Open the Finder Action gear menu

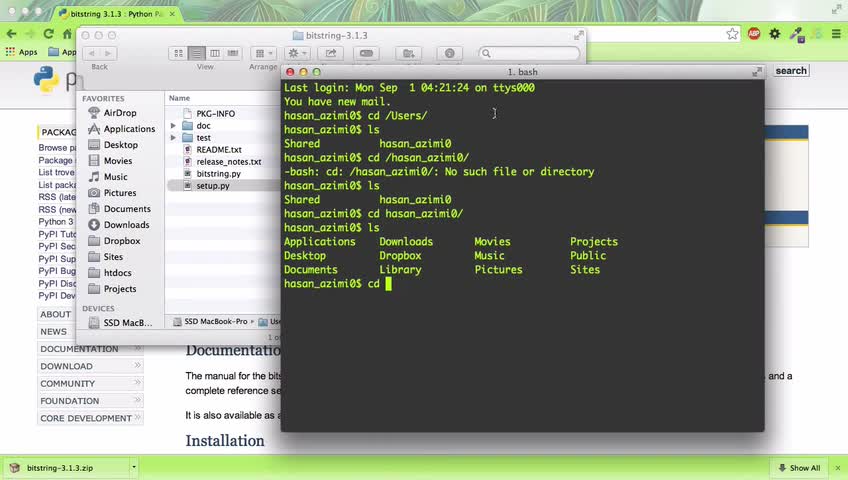[297, 53]
